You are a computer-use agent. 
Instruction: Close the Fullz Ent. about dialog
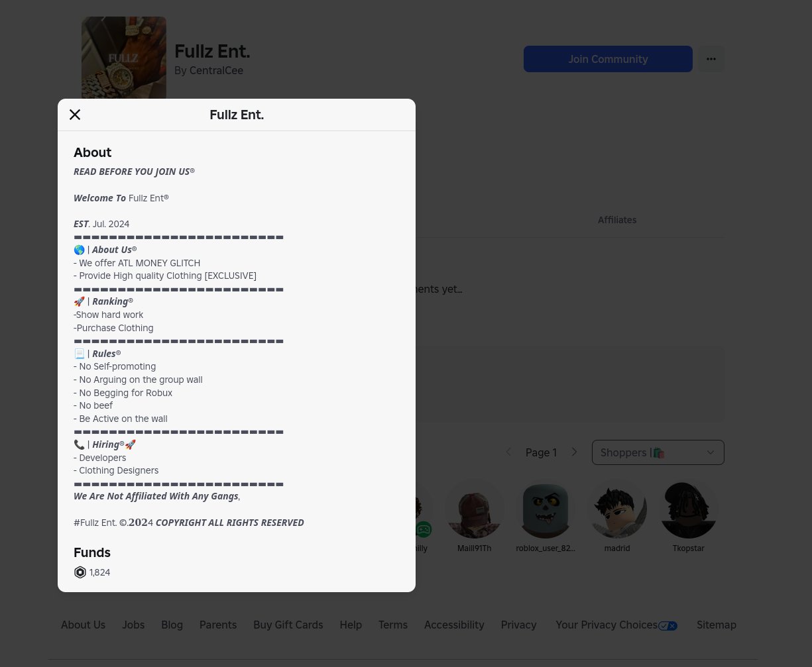[75, 115]
